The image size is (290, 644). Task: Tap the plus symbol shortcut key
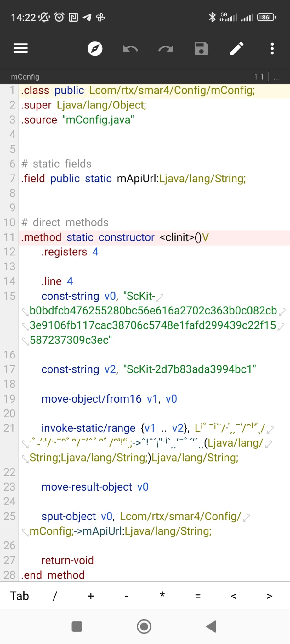point(91,596)
